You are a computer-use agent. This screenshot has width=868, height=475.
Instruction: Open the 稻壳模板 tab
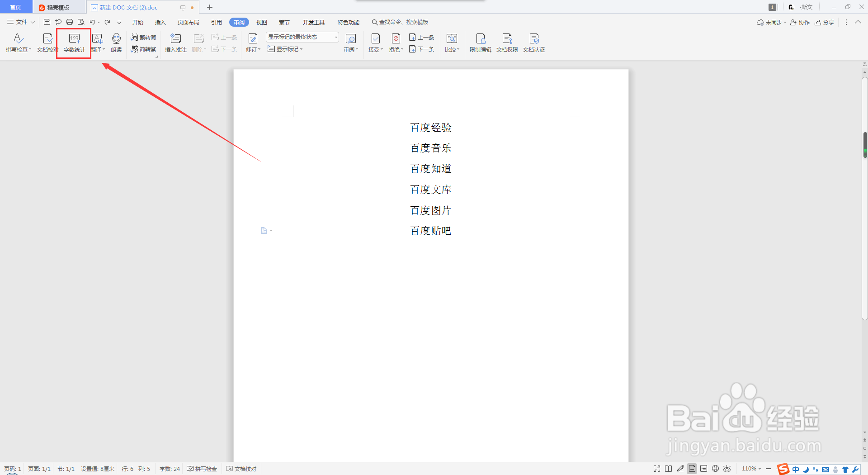(59, 7)
